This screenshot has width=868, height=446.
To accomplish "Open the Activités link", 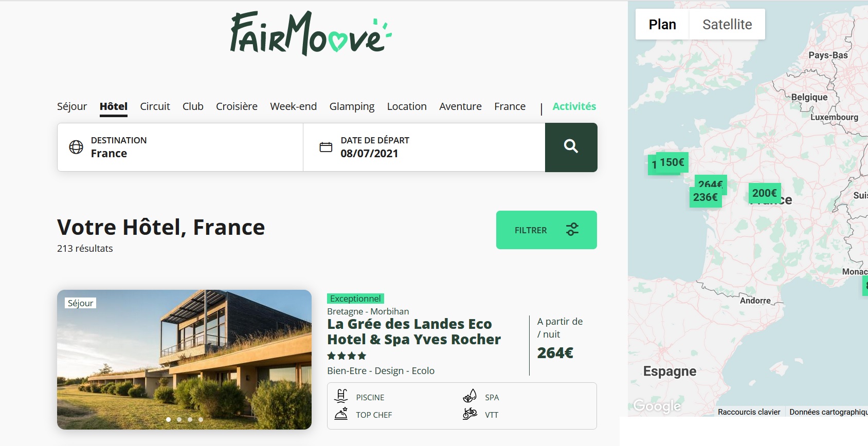I will [574, 106].
